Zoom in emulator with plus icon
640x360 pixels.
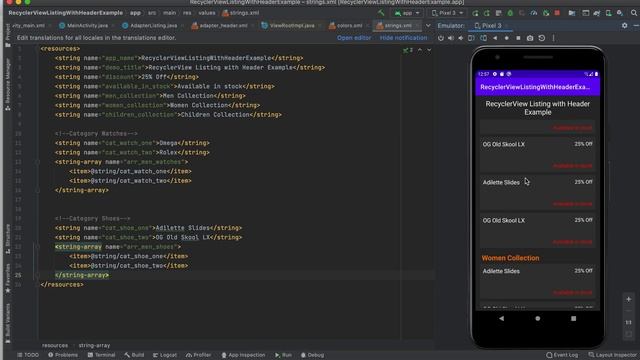pos(629,299)
